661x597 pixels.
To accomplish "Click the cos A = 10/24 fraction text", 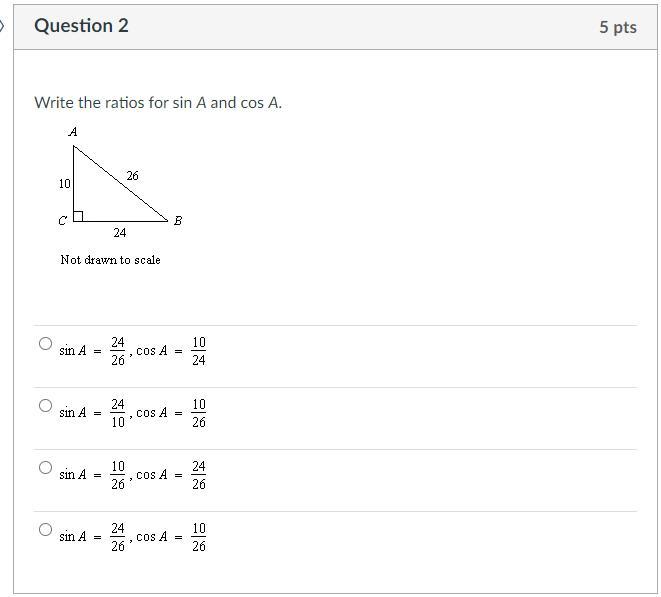I will 171,351.
